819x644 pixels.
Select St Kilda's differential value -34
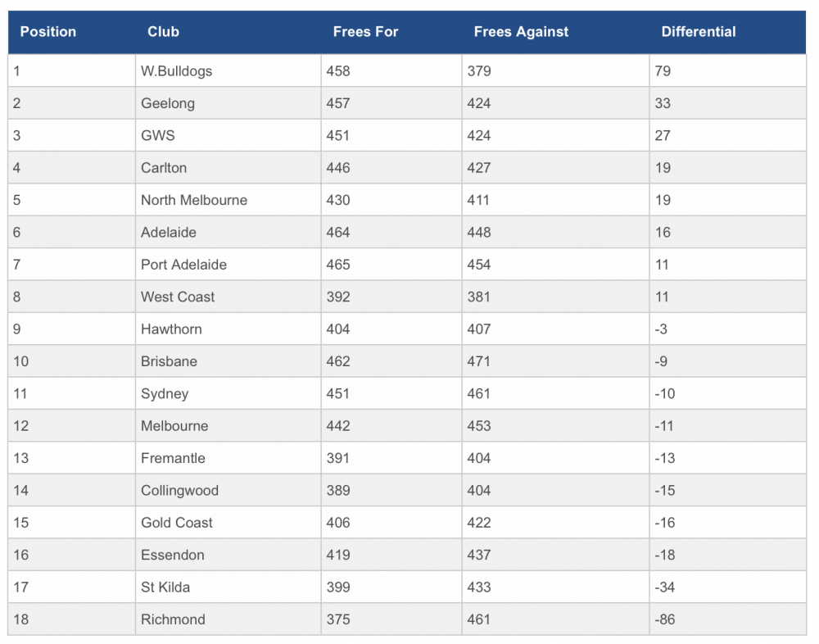[x=664, y=587]
